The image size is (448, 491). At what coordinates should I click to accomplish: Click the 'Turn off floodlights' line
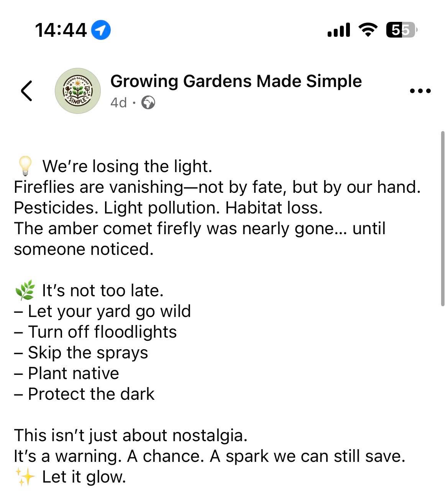[x=95, y=332]
